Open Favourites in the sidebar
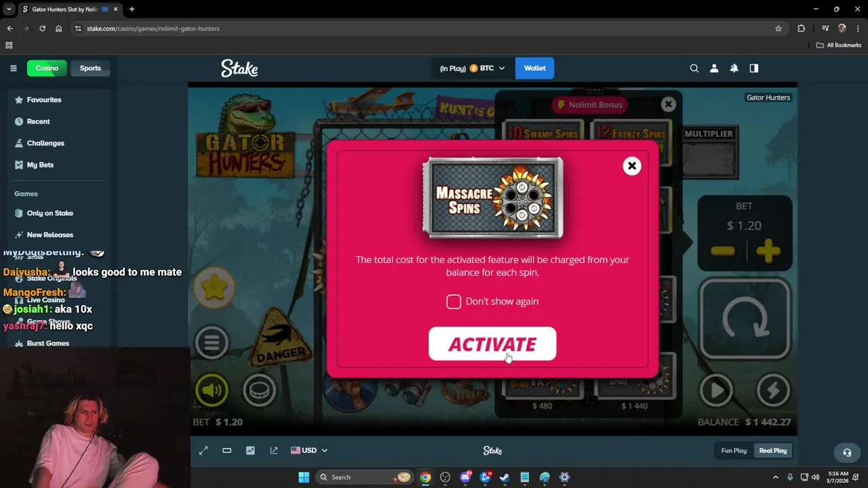This screenshot has width=868, height=488. [44, 100]
